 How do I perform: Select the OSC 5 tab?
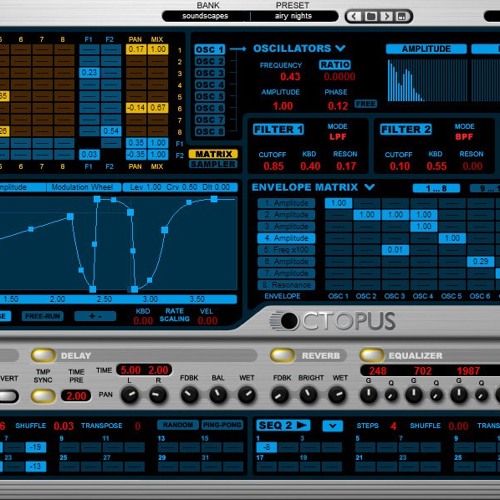[210, 96]
